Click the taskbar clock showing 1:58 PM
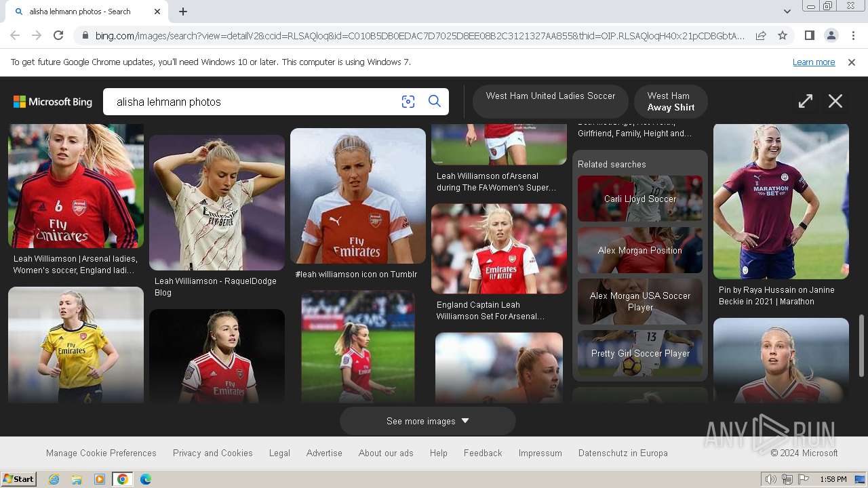This screenshot has width=868, height=488. pyautogui.click(x=833, y=479)
